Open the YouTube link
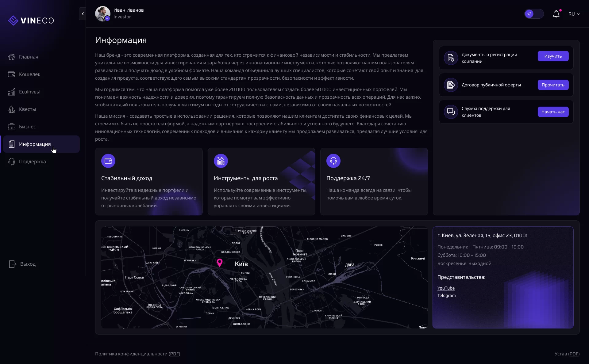This screenshot has height=364, width=589. pyautogui.click(x=446, y=288)
